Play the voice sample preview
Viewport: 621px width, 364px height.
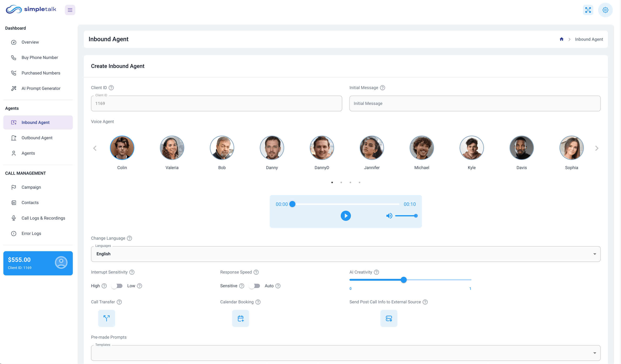346,216
